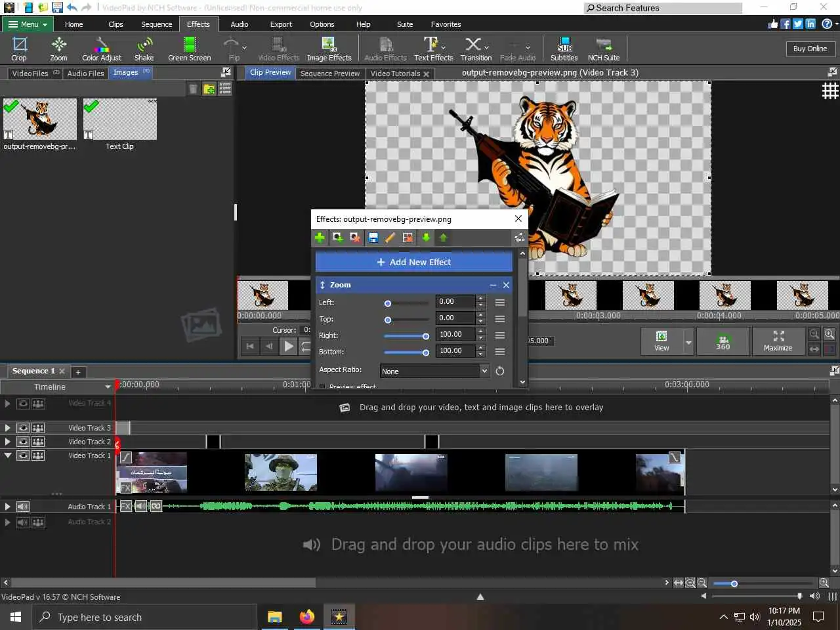The height and width of the screenshot is (630, 840).
Task: Mute Audio Track 2 with speaker icon
Action: tap(23, 522)
